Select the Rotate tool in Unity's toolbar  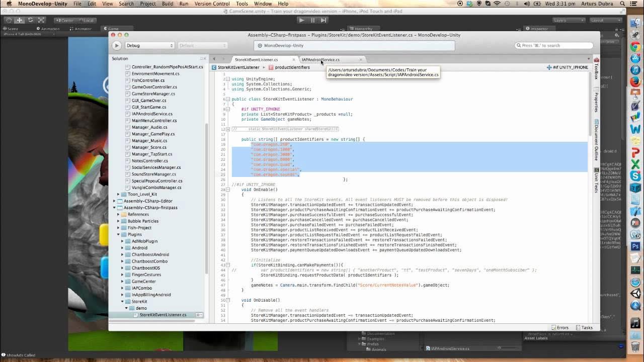click(x=30, y=20)
